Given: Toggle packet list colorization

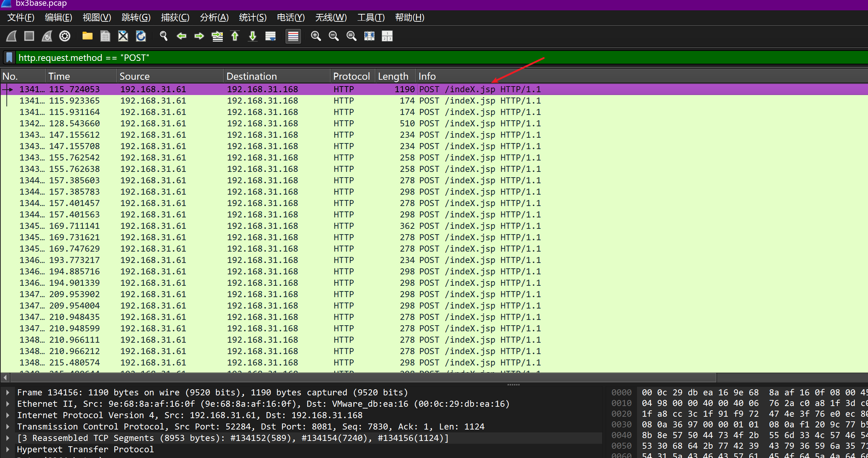Looking at the screenshot, I should tap(293, 36).
